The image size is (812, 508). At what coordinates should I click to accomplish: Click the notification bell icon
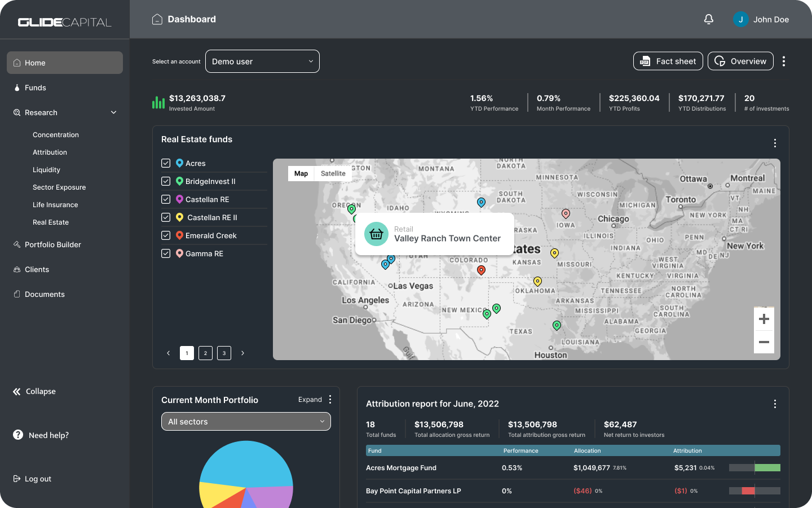coord(709,19)
